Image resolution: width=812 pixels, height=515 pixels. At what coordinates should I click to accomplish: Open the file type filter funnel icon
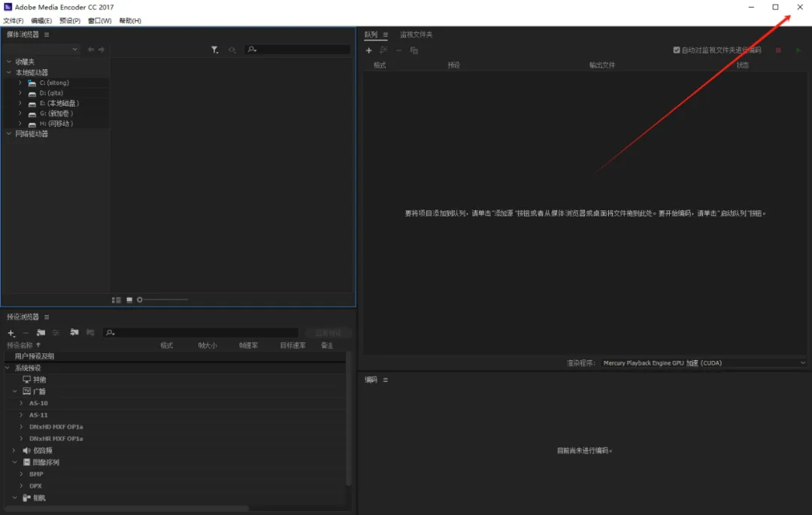(215, 50)
